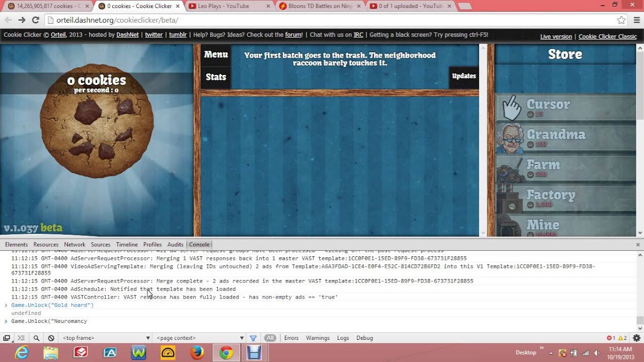Open the game Menu
The image size is (644, 362).
pyautogui.click(x=216, y=54)
